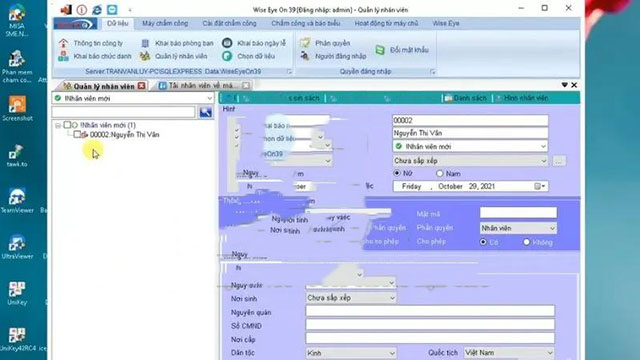Viewport: 640px width, 360px height.
Task: Open Đổi mật khẩu
Action: tap(402, 50)
